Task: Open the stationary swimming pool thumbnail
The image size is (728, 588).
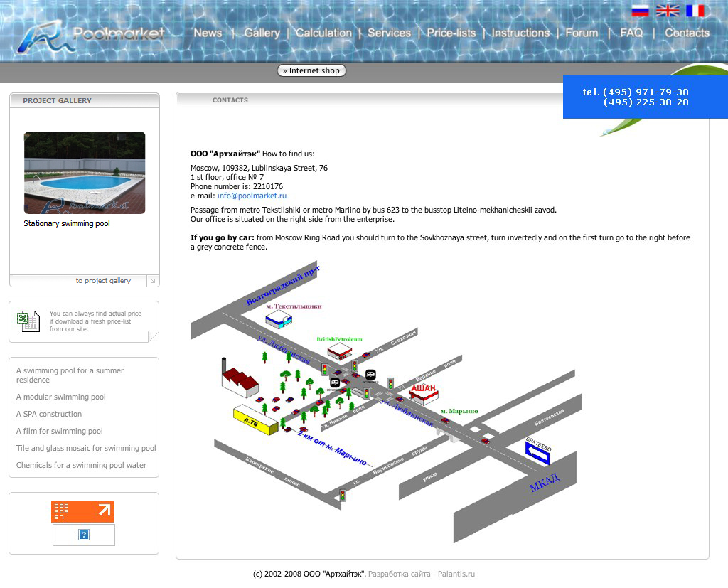Action: click(x=85, y=173)
